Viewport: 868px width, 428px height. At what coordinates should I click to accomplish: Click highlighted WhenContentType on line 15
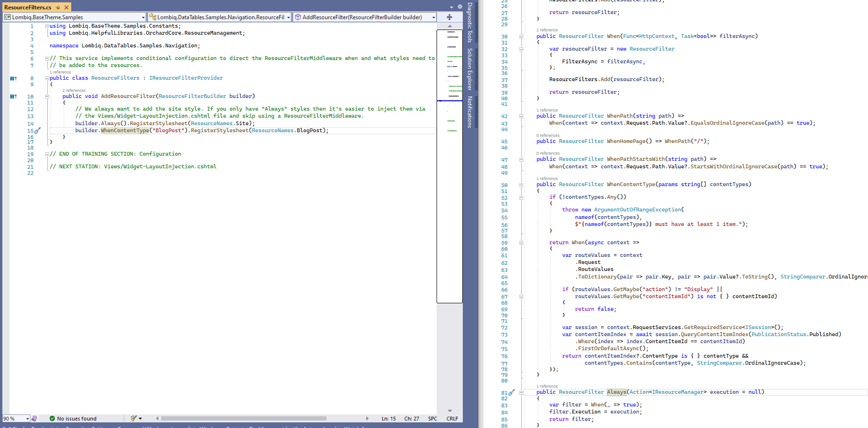click(125, 131)
